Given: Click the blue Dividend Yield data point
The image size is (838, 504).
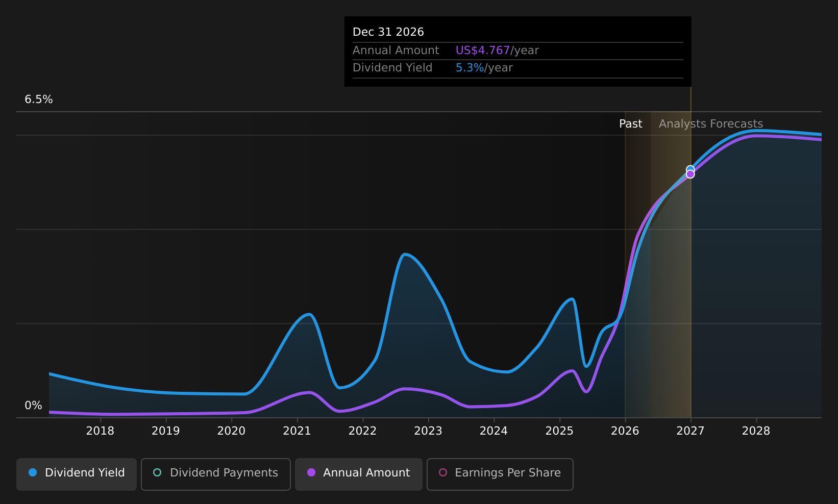Looking at the screenshot, I should (690, 169).
